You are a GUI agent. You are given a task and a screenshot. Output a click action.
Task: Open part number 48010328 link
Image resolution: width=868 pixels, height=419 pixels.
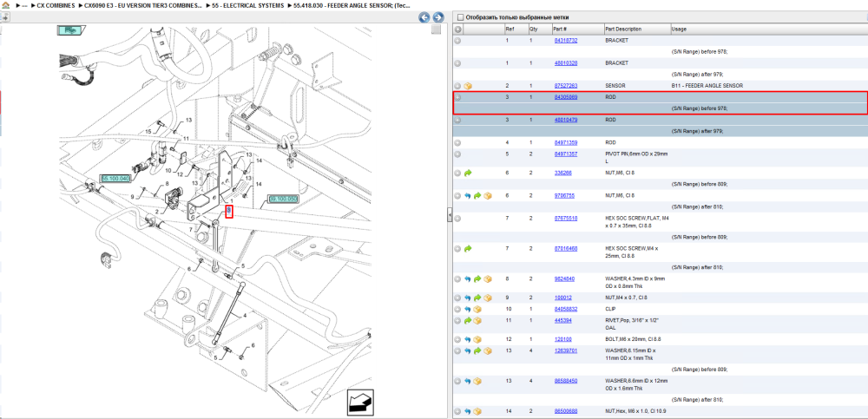coord(566,63)
